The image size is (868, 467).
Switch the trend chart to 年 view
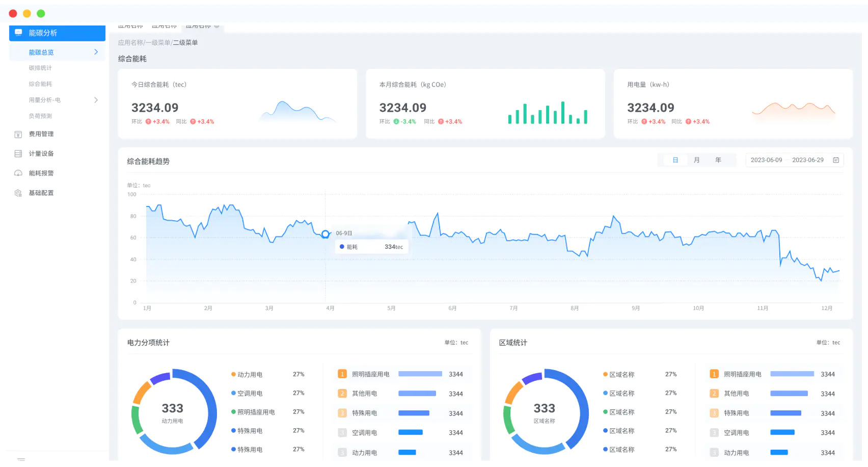pos(718,160)
